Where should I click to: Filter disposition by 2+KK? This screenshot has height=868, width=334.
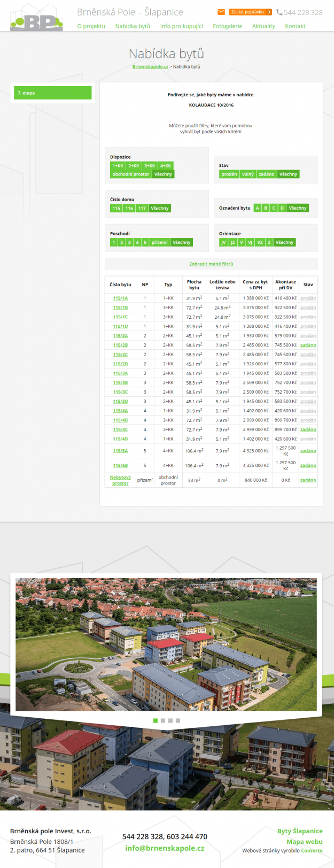coord(134,166)
